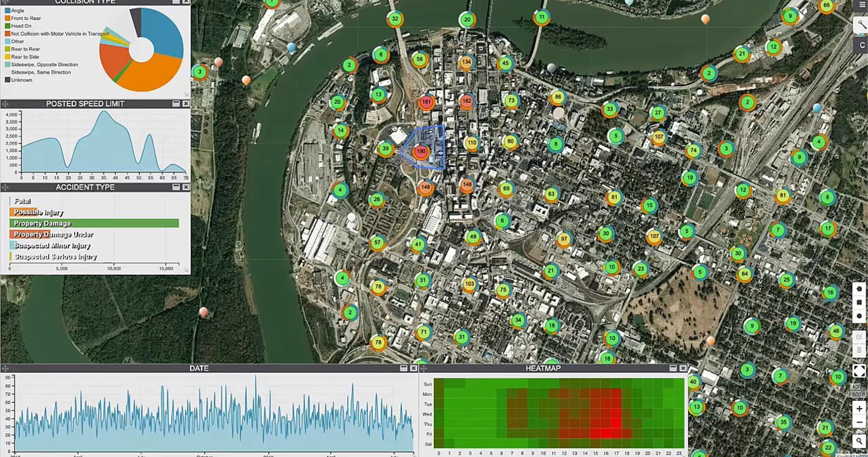Collapse the Heatmap panel
868x457 pixels.
673,368
